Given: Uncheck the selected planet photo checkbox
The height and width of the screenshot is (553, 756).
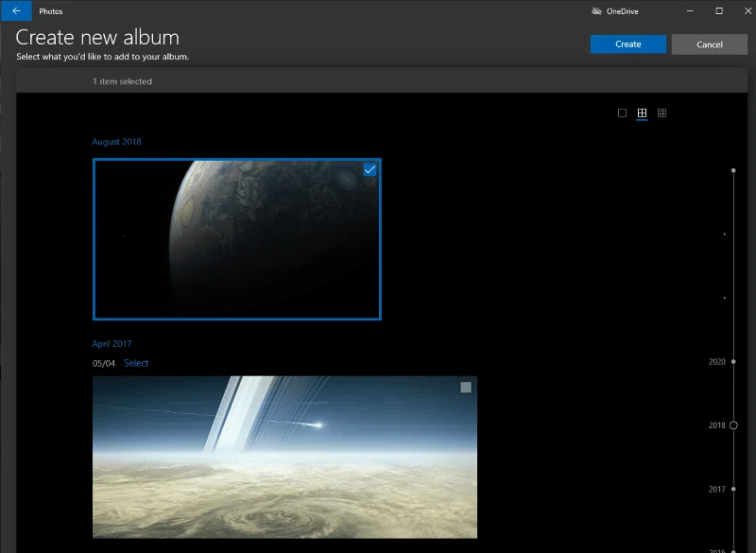Looking at the screenshot, I should [369, 170].
